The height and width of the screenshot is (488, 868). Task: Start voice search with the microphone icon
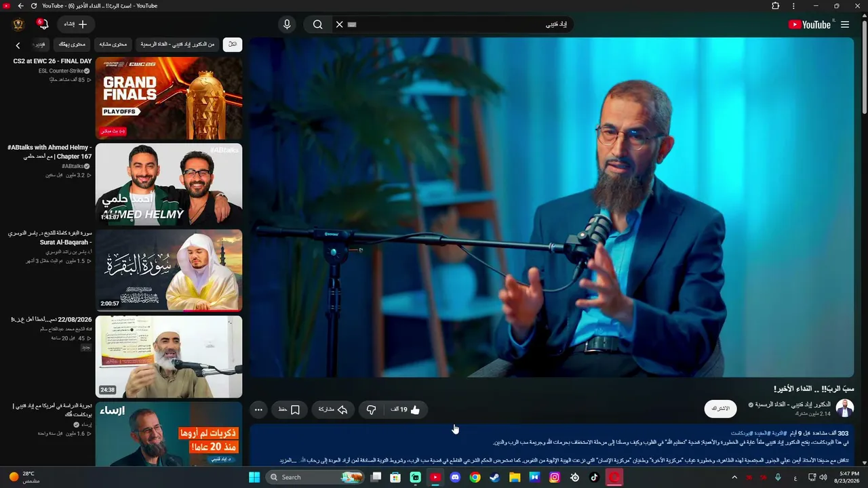click(287, 24)
